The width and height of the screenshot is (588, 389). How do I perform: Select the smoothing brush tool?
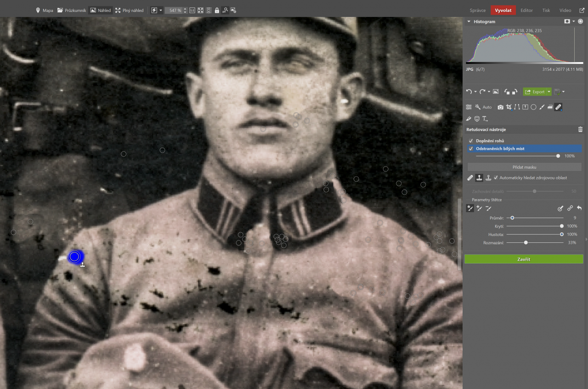coord(469,119)
